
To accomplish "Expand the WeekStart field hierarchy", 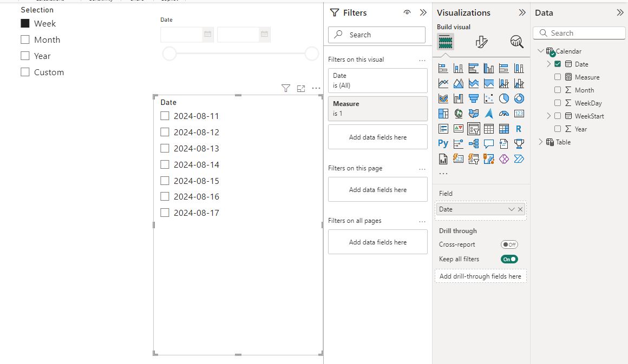I will click(x=549, y=116).
